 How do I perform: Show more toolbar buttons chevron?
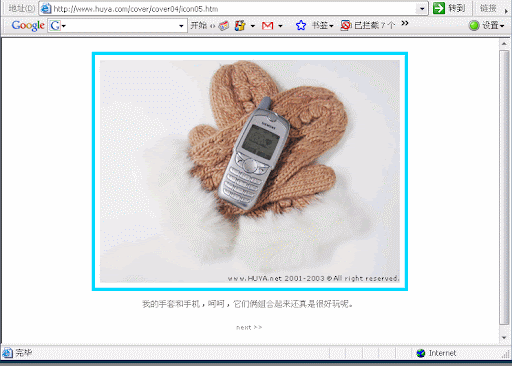coord(405,23)
